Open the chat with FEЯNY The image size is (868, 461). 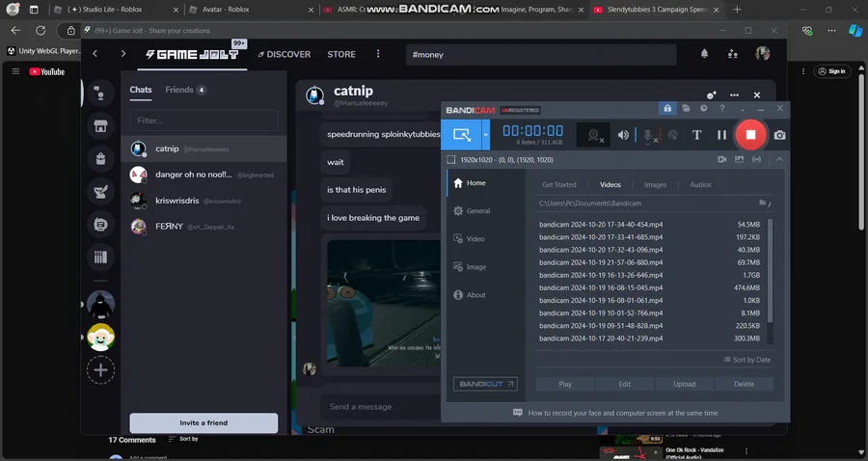[203, 227]
